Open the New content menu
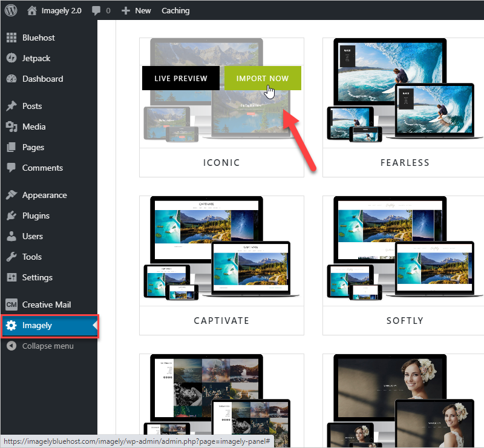This screenshot has width=484, height=448. coord(143,10)
